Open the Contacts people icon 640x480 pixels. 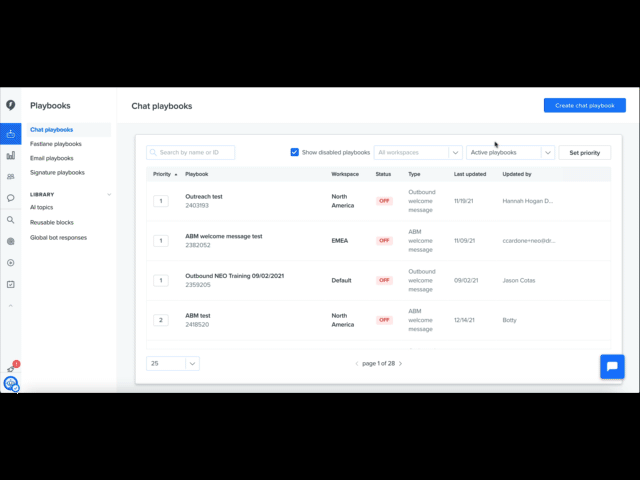[11, 177]
